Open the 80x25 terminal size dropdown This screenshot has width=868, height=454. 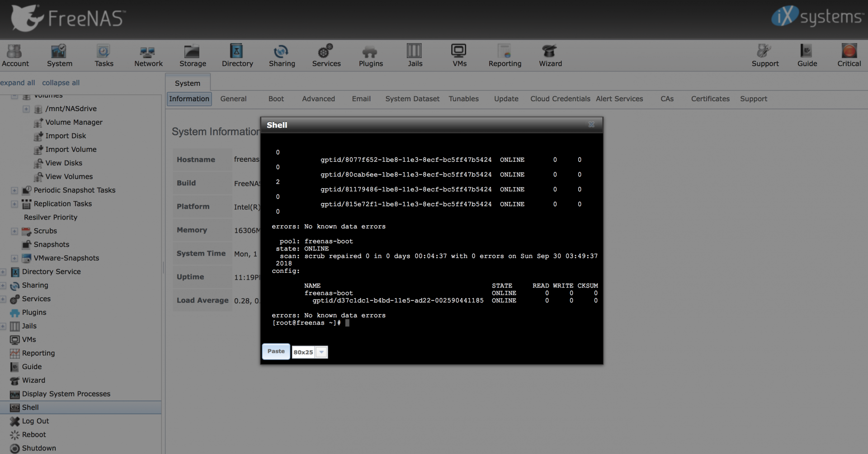coord(321,352)
